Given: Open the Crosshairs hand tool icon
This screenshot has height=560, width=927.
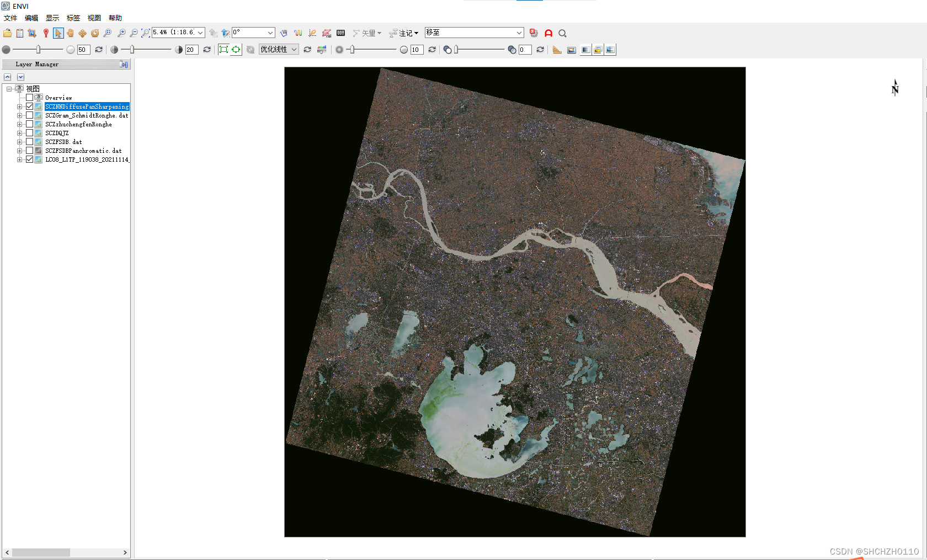Looking at the screenshot, I should tap(284, 33).
